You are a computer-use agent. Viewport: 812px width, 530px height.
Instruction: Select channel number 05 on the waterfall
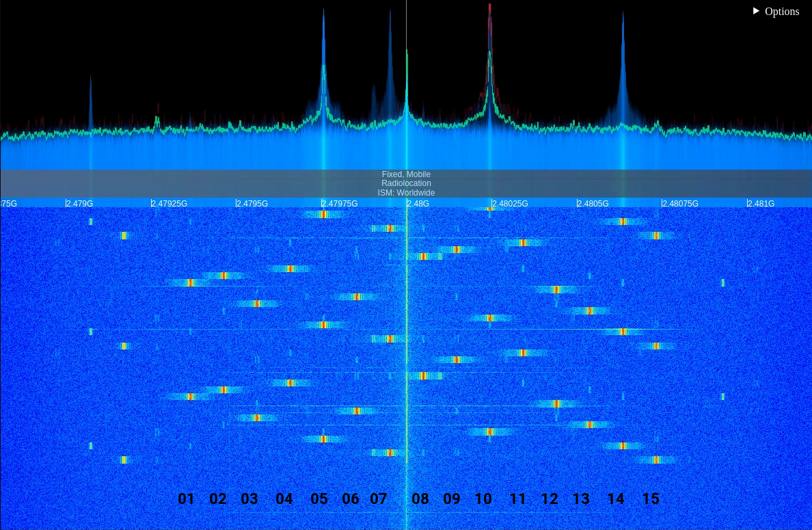[319, 499]
